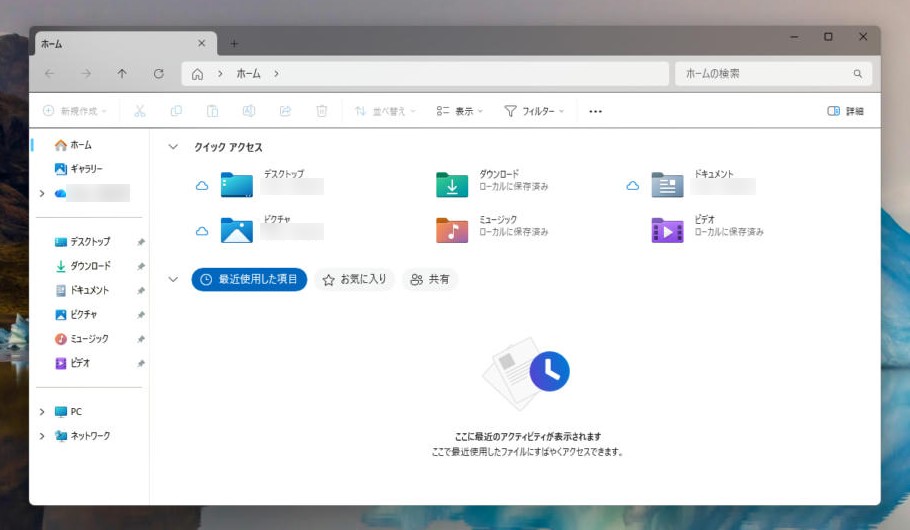Viewport: 910px width, 530px height.
Task: Click ホーム breadcrumb in address bar
Action: click(x=248, y=74)
